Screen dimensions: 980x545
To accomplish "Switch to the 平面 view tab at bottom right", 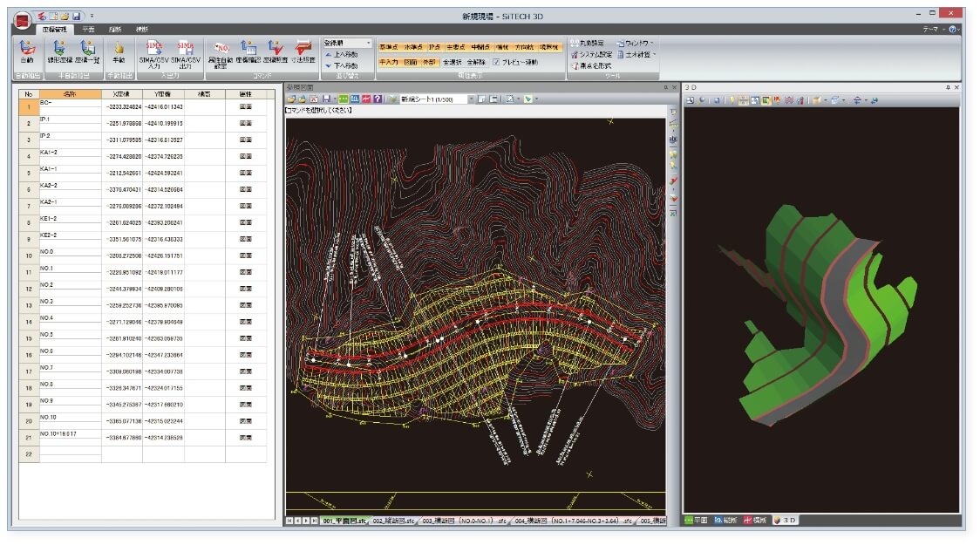I will 697,520.
